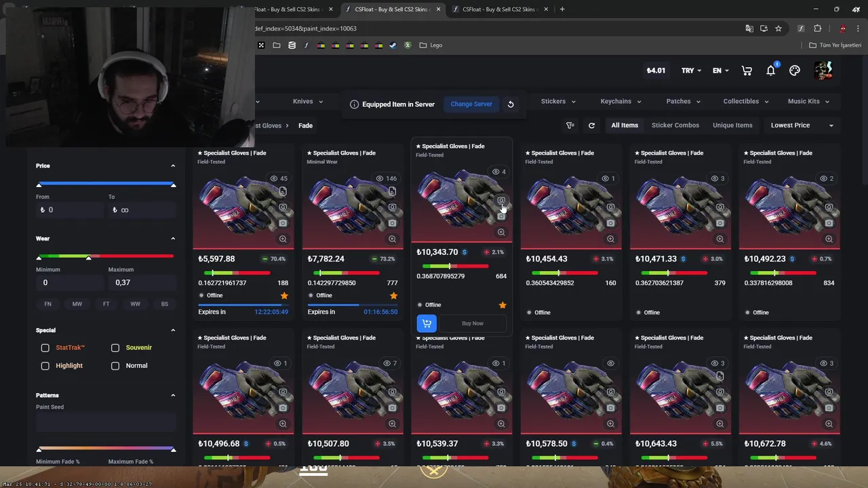Screen dimensions: 868x488
Task: Open browser extensions puzzle icon
Action: point(817,28)
